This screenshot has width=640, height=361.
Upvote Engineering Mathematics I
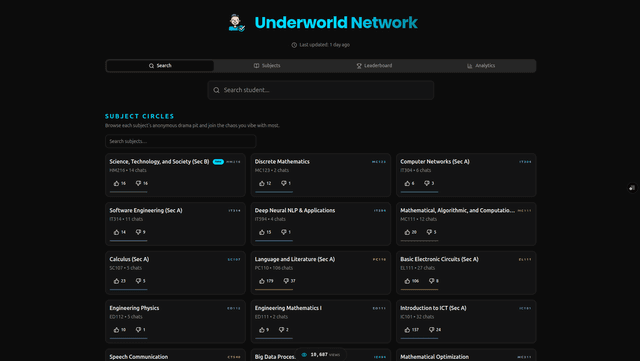pyautogui.click(x=264, y=330)
